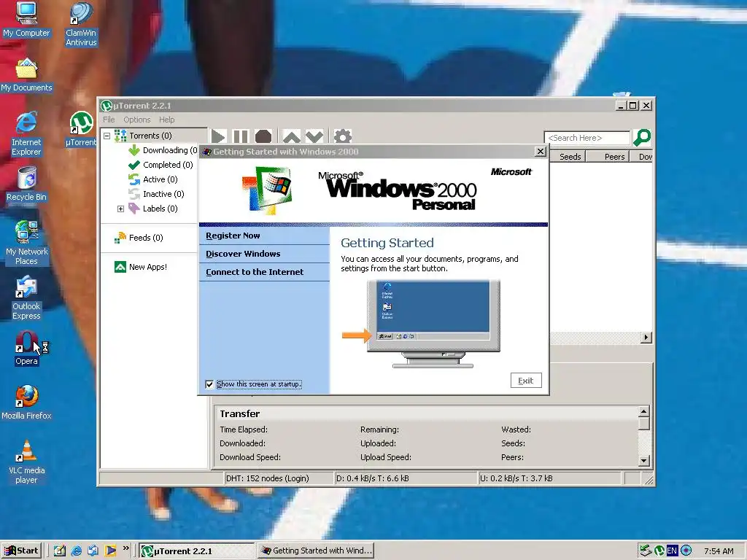
Task: Select the Opera desktop shortcut
Action: [x=26, y=348]
